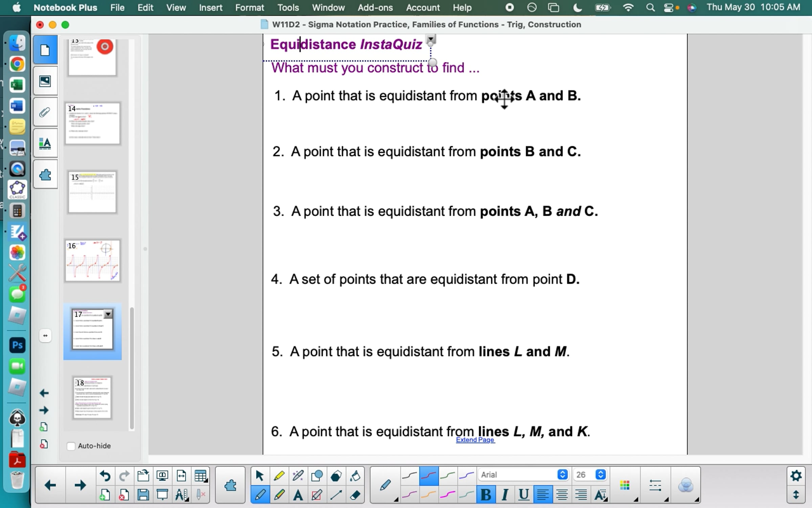Select the Shapes tool
Screen dimensions: 812x508
pos(317,476)
